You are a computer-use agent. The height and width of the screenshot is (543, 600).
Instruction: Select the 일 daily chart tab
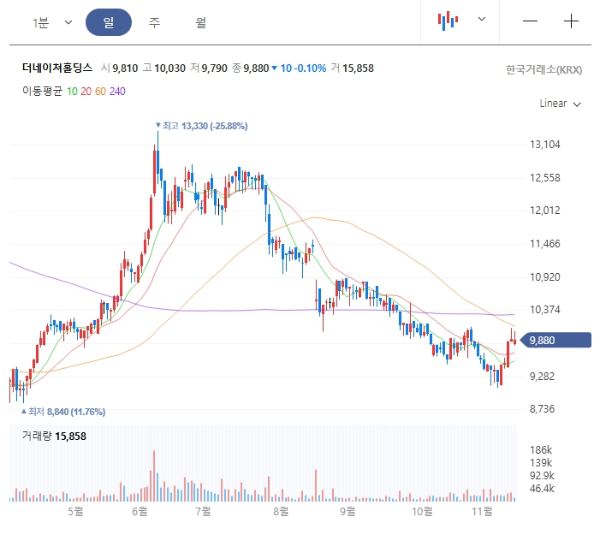point(108,22)
